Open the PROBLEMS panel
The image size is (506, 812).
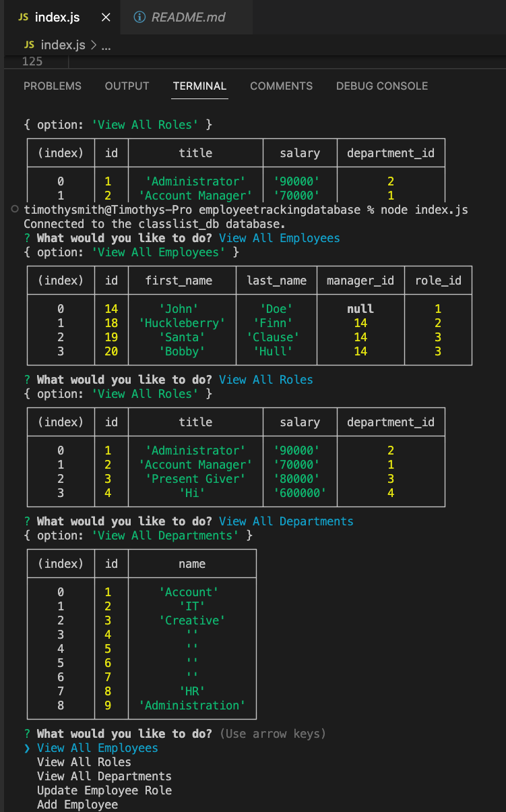pos(52,86)
